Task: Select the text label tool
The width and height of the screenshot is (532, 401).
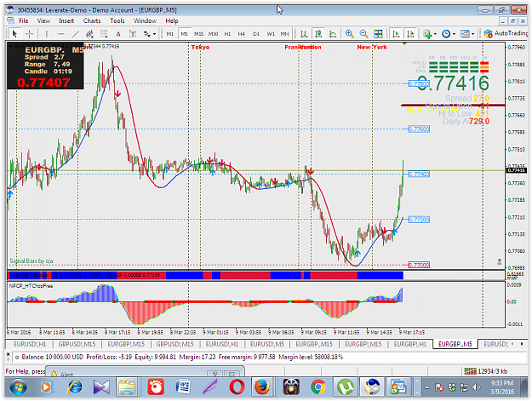Action: click(x=133, y=33)
